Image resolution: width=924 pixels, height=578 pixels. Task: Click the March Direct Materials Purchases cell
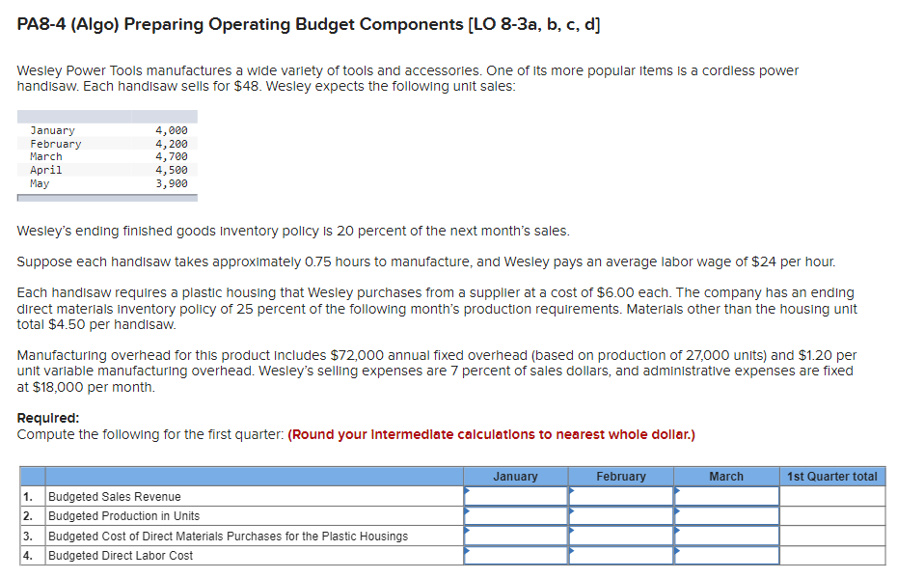727,536
